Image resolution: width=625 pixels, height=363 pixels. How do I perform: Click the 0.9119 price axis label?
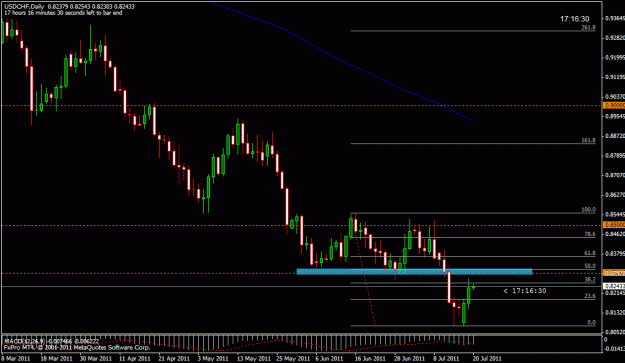pos(615,77)
